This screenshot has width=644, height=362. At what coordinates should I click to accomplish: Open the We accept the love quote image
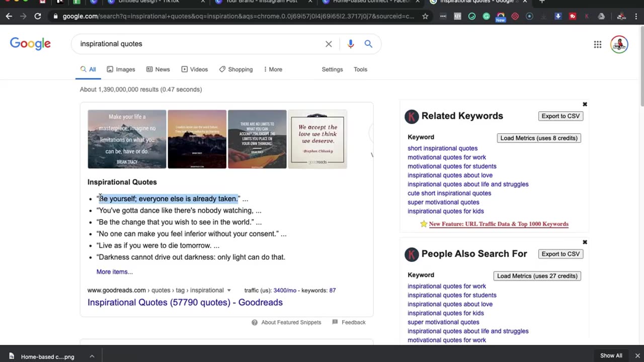pos(317,139)
